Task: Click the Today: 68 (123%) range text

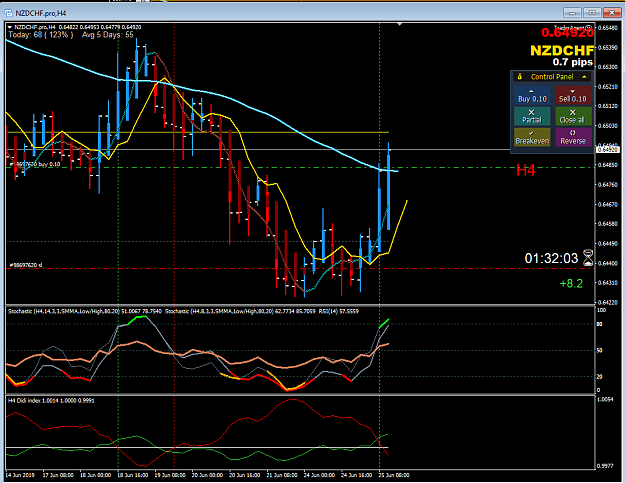Action: (x=41, y=35)
